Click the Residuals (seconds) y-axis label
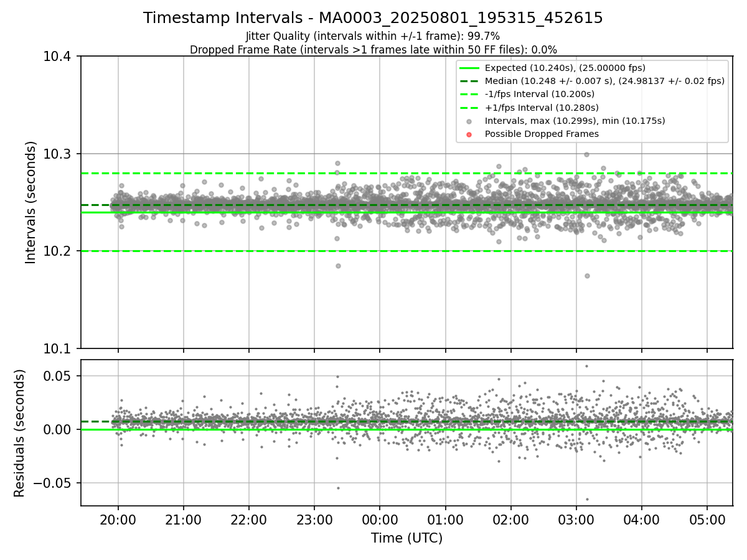 (19, 433)
